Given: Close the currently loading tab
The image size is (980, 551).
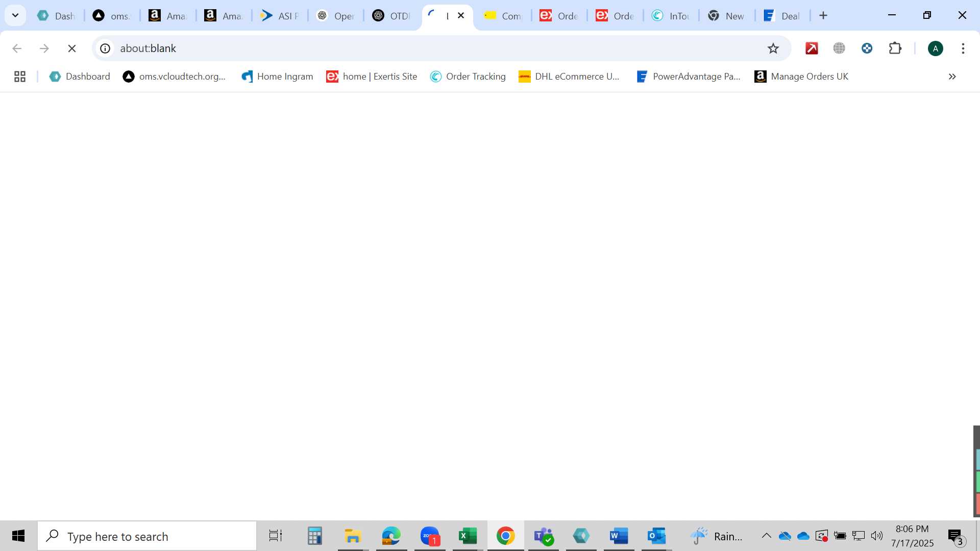Looking at the screenshot, I should click(x=461, y=15).
